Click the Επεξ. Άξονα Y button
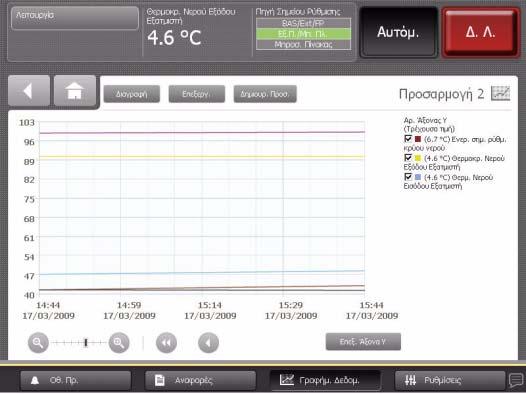Image resolution: width=526 pixels, height=394 pixels. point(363,342)
